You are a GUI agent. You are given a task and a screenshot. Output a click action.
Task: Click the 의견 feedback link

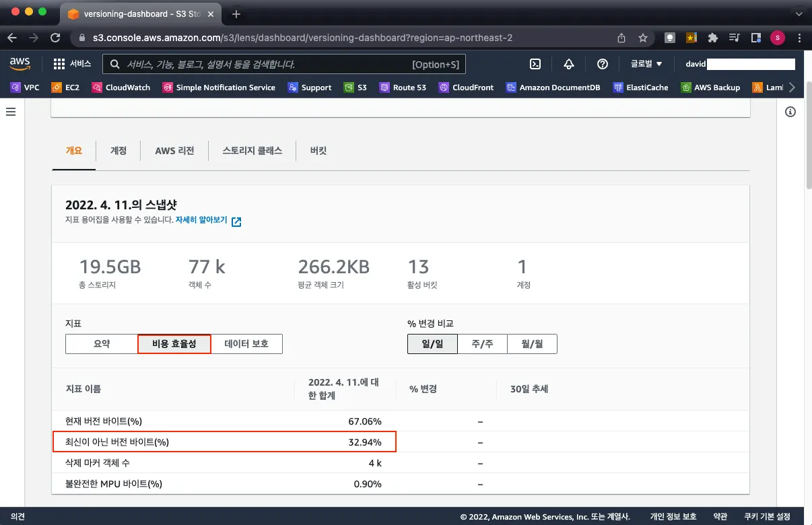(18, 517)
